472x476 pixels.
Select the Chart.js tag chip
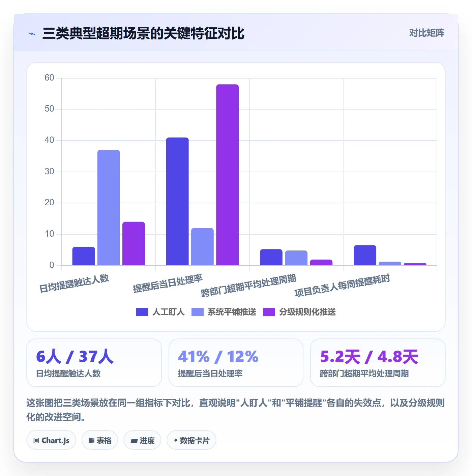click(x=51, y=440)
